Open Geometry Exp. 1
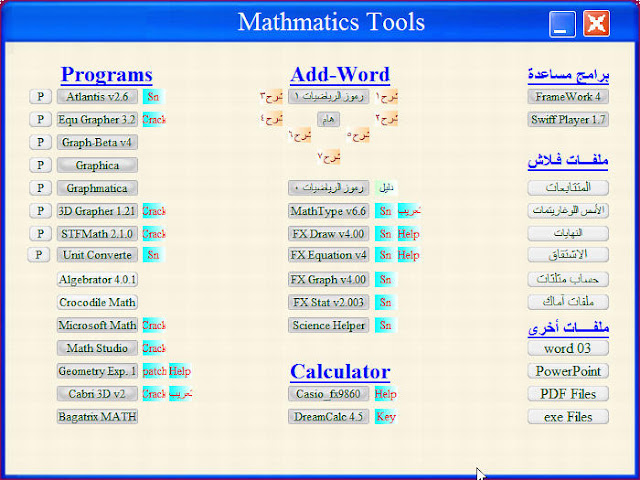 click(97, 371)
